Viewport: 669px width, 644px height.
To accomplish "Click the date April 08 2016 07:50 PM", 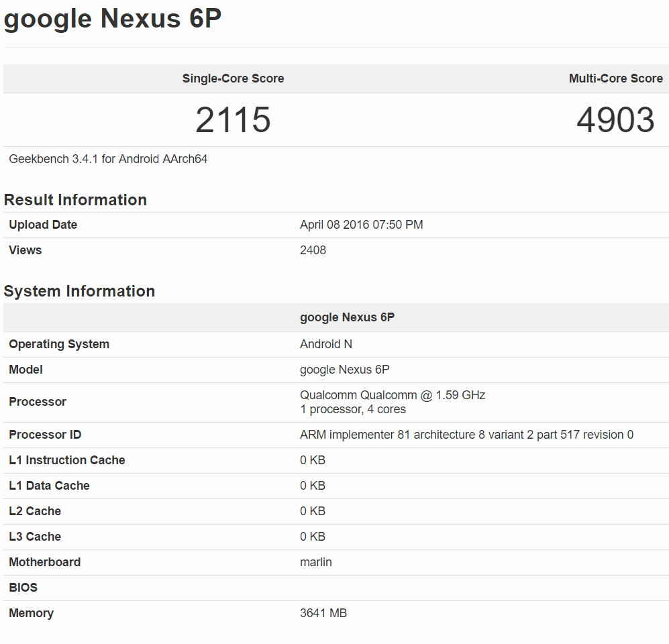I will point(362,225).
